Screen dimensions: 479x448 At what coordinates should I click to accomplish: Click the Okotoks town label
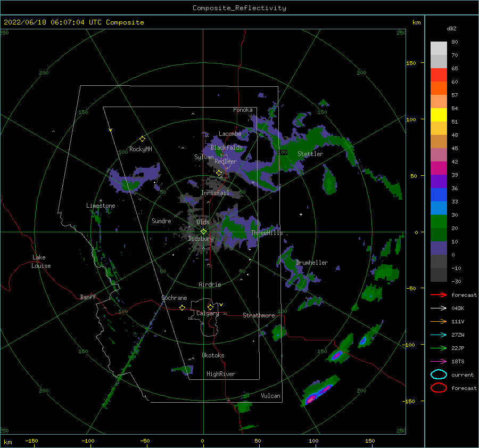(213, 355)
